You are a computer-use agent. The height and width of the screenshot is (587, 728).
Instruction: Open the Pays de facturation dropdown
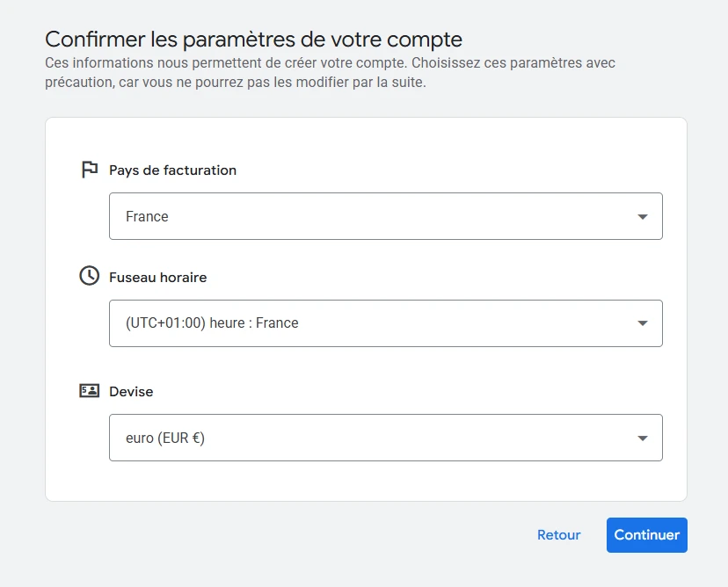coord(385,216)
